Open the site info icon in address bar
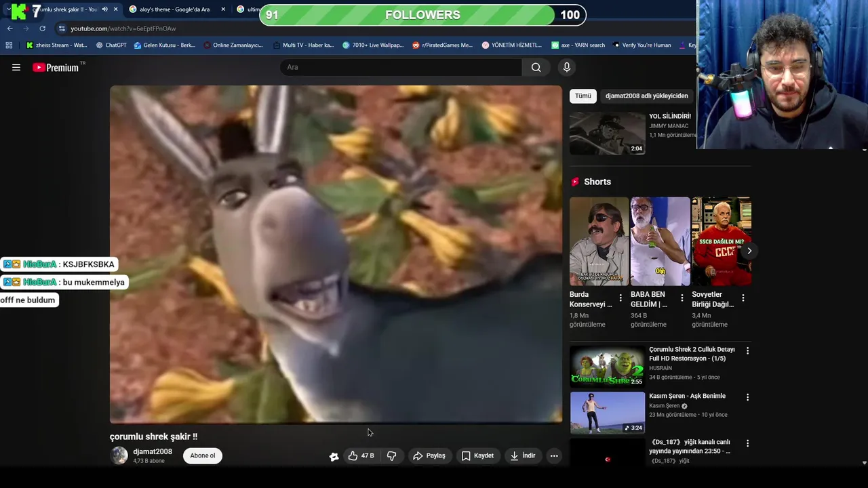 62,28
